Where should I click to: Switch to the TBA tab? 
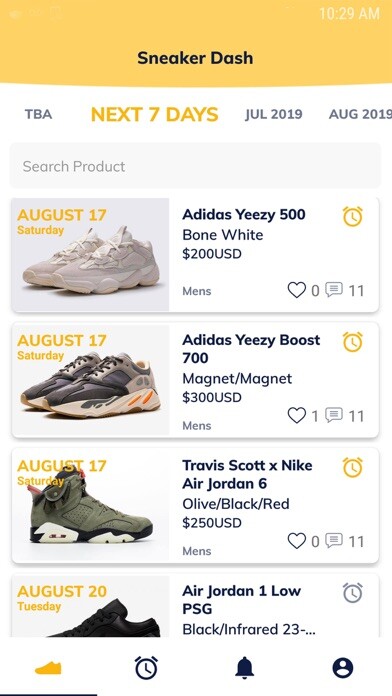[x=38, y=114]
